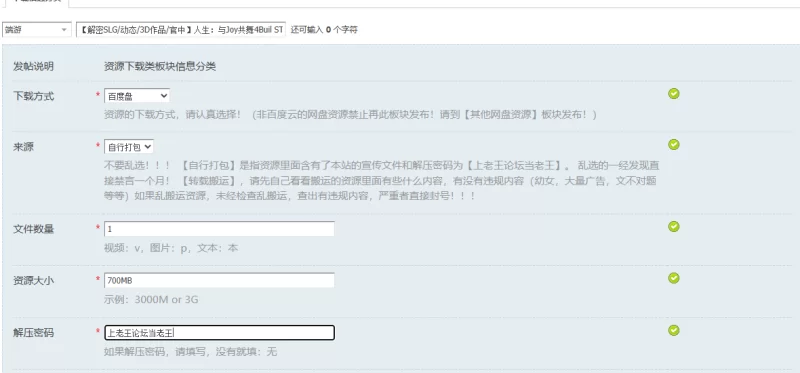The width and height of the screenshot is (800, 373).
Task: Click the 解压密码 input field
Action: [219, 333]
